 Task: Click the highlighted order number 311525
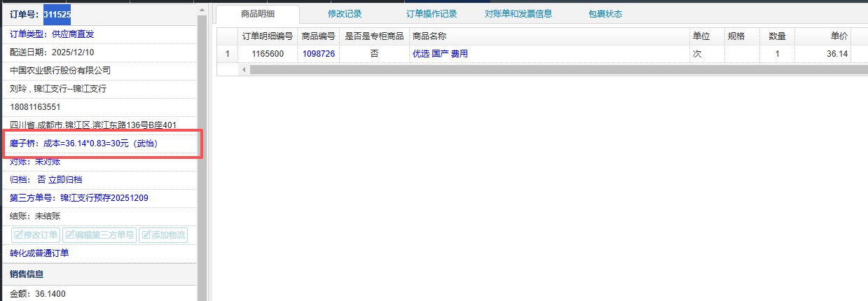[57, 14]
